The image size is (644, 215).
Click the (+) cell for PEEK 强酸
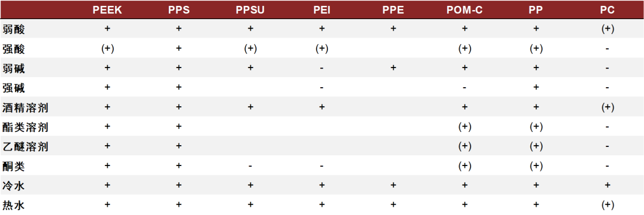tap(107, 48)
